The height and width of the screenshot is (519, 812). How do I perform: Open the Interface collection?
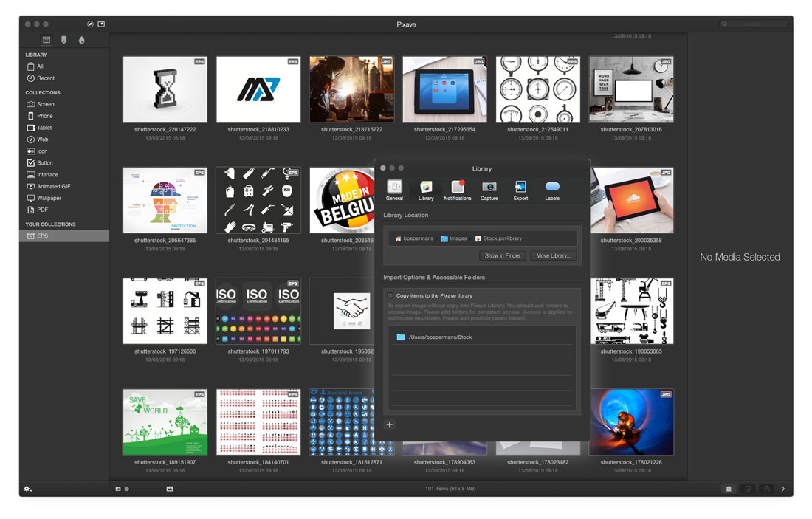(x=64, y=174)
